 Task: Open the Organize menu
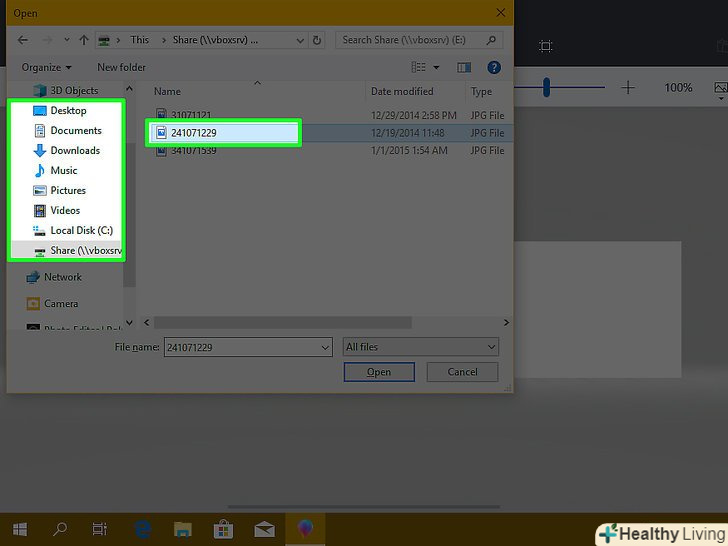(46, 67)
